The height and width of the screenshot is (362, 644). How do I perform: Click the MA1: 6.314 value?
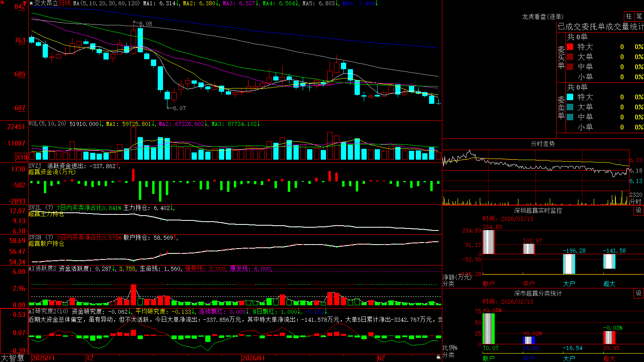pyautogui.click(x=159, y=3)
